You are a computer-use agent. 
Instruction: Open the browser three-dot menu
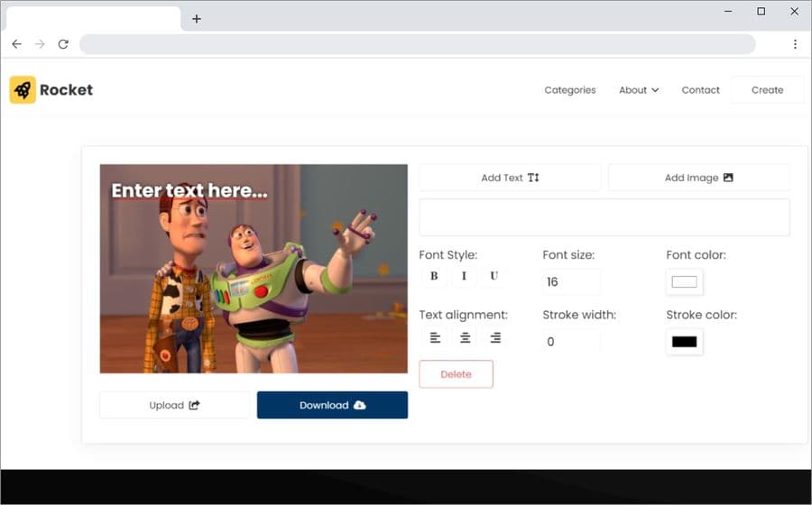tap(795, 44)
